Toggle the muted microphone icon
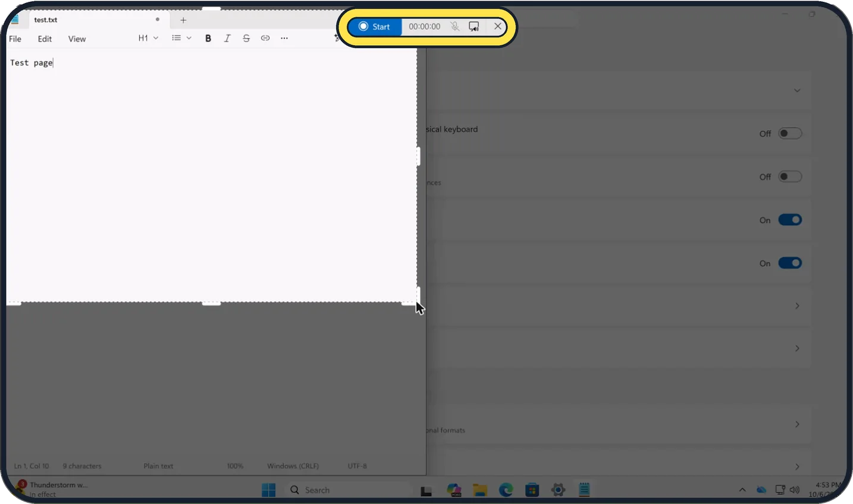 [454, 27]
